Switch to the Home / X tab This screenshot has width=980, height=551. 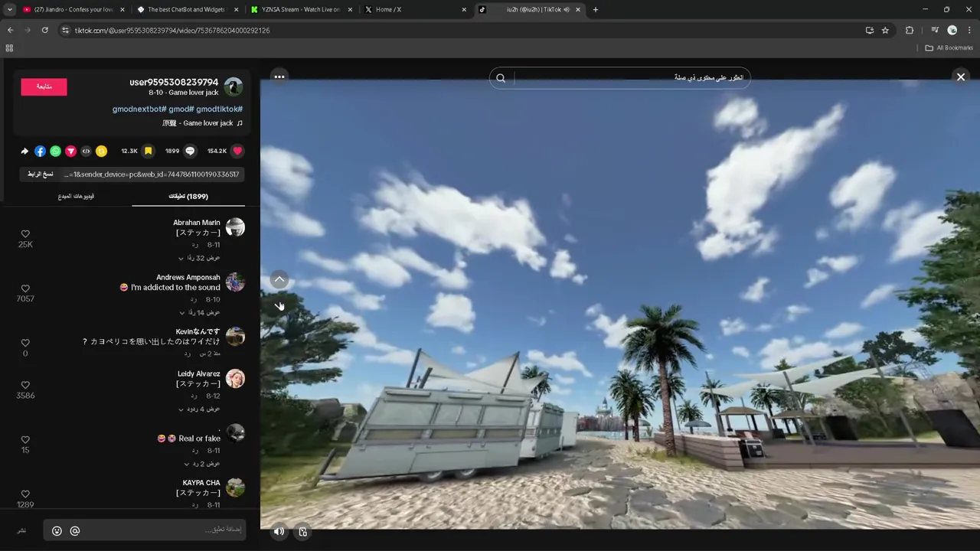416,10
